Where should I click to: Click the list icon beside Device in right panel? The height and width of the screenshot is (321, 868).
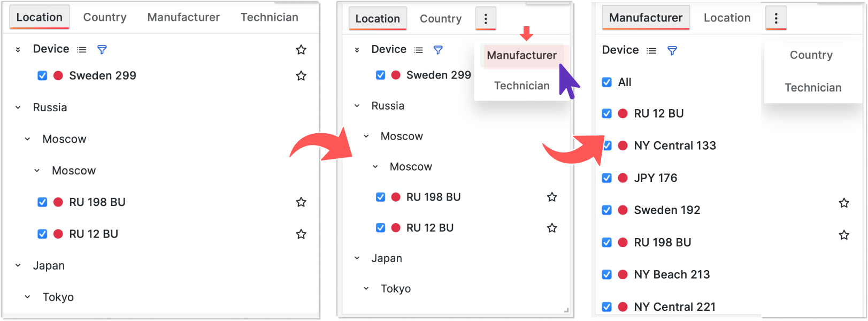coord(651,51)
